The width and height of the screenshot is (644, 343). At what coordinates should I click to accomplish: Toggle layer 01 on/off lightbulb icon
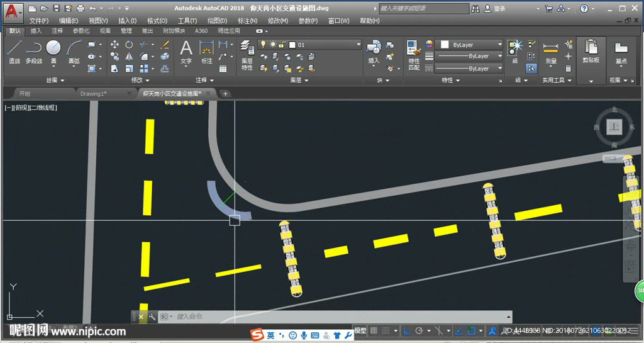point(264,44)
